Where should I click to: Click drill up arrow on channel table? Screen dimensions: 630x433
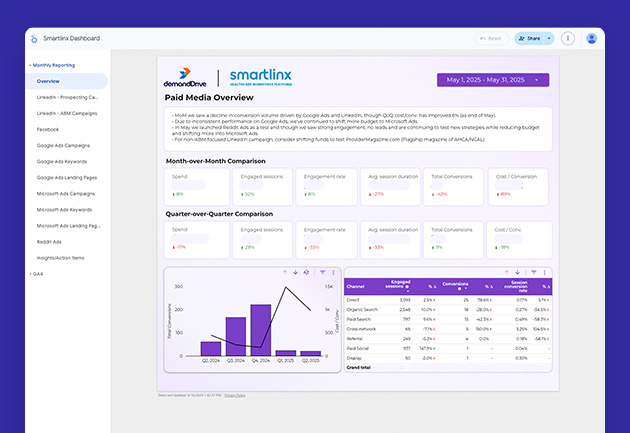coord(507,272)
